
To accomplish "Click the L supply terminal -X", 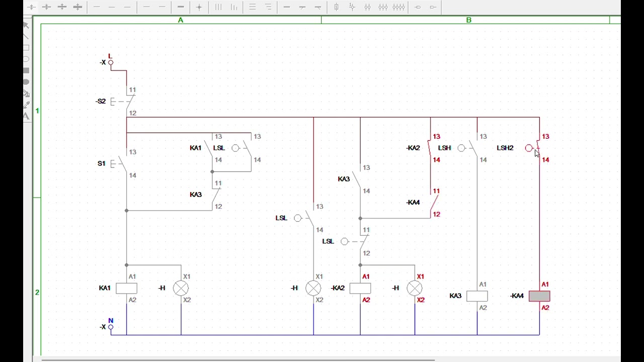I will [111, 62].
